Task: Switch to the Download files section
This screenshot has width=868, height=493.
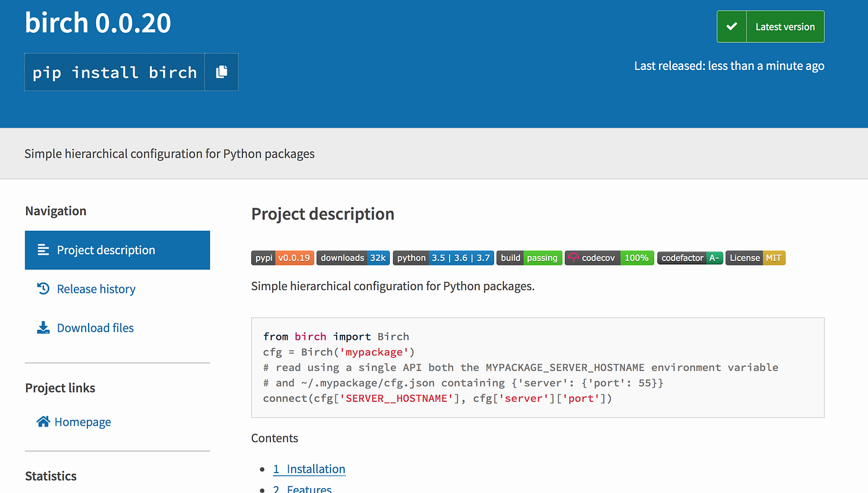Action: [95, 327]
